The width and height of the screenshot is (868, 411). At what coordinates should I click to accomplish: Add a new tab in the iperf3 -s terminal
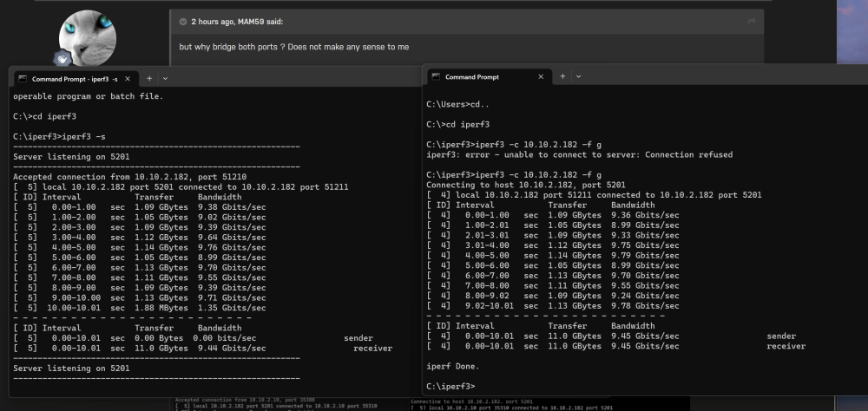click(149, 79)
